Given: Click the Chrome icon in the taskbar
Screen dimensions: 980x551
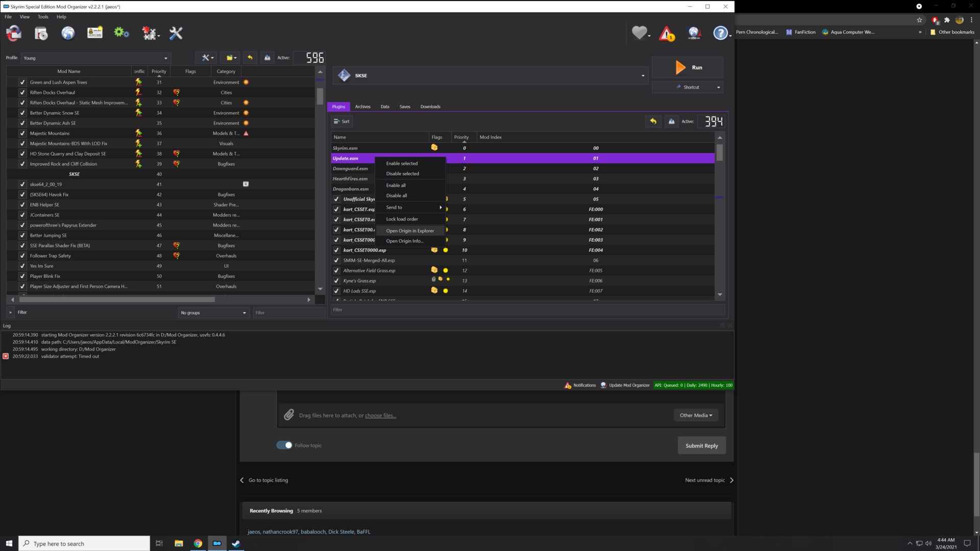Looking at the screenshot, I should pyautogui.click(x=198, y=543).
